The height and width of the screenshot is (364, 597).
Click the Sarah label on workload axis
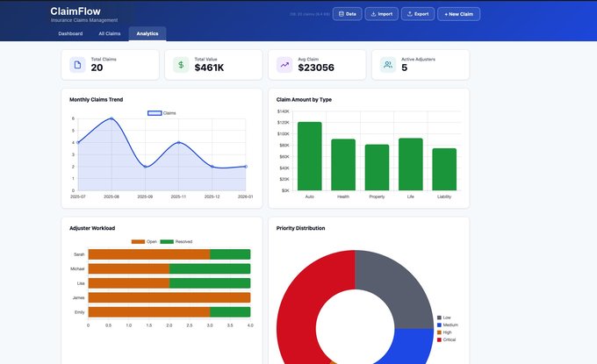point(79,254)
